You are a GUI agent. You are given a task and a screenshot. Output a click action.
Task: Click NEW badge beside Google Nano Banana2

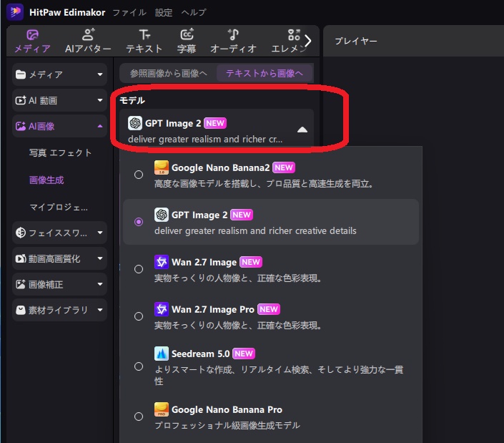[x=284, y=167]
